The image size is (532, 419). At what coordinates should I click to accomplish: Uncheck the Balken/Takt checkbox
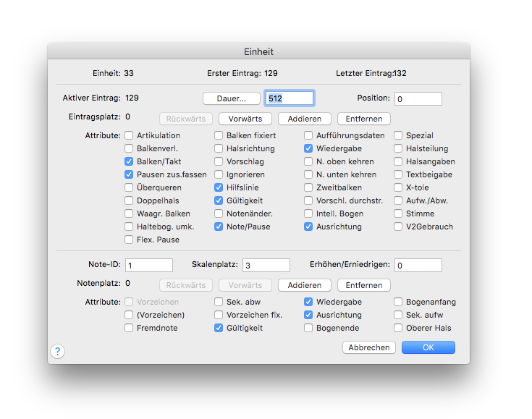click(x=129, y=161)
